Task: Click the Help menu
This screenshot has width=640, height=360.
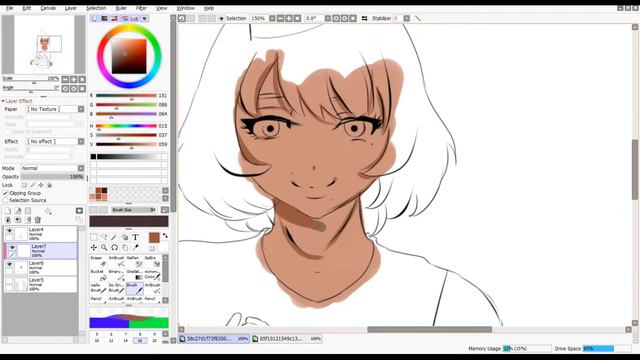Action: (x=209, y=8)
